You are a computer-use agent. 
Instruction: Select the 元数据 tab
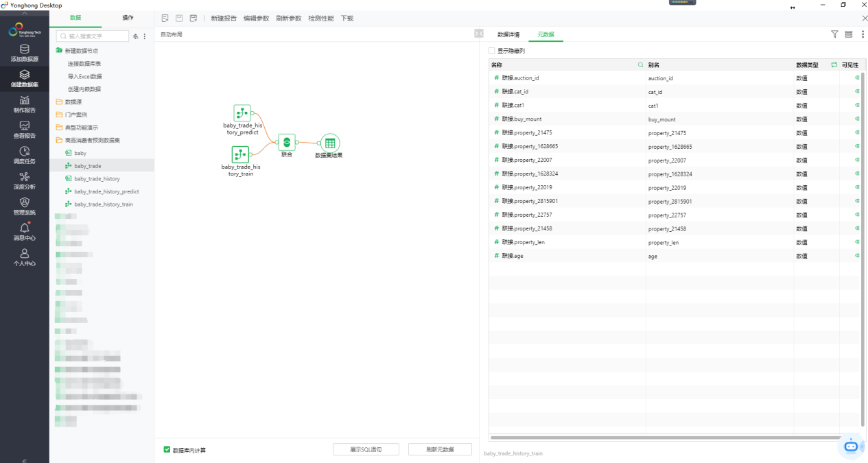pos(546,34)
